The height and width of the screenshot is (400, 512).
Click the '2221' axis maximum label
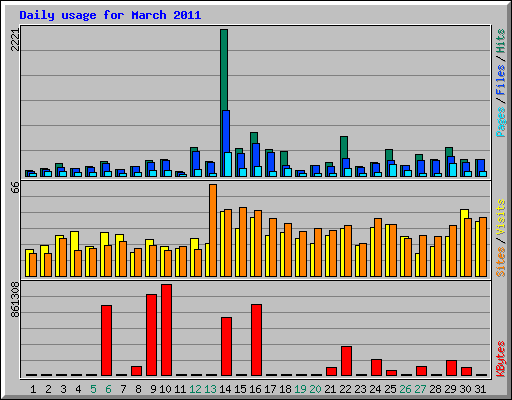pyautogui.click(x=16, y=40)
